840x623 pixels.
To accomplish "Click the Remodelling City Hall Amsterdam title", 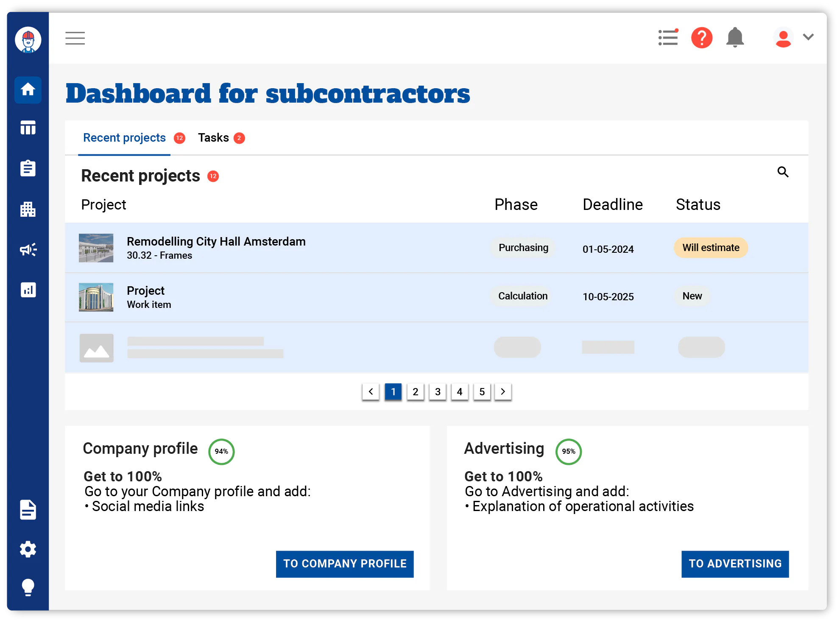I will click(216, 242).
